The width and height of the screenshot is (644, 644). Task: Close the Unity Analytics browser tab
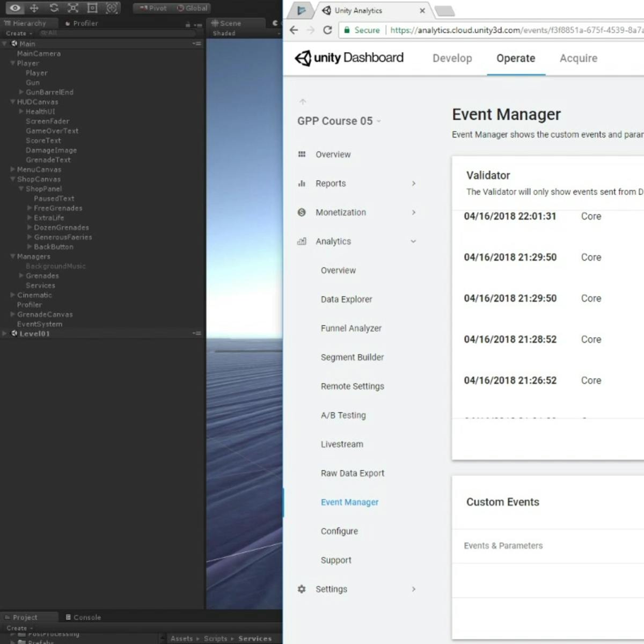pyautogui.click(x=422, y=10)
